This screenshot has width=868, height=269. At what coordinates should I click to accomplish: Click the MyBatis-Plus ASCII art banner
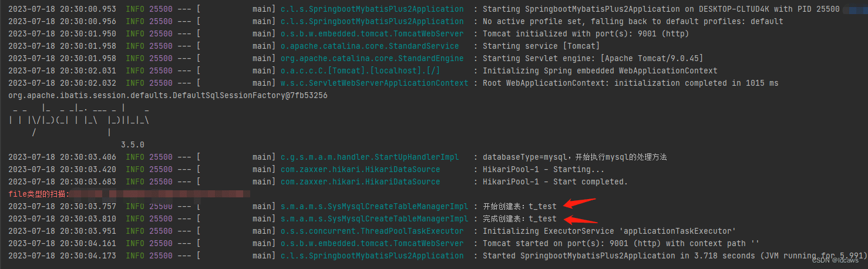point(79,120)
